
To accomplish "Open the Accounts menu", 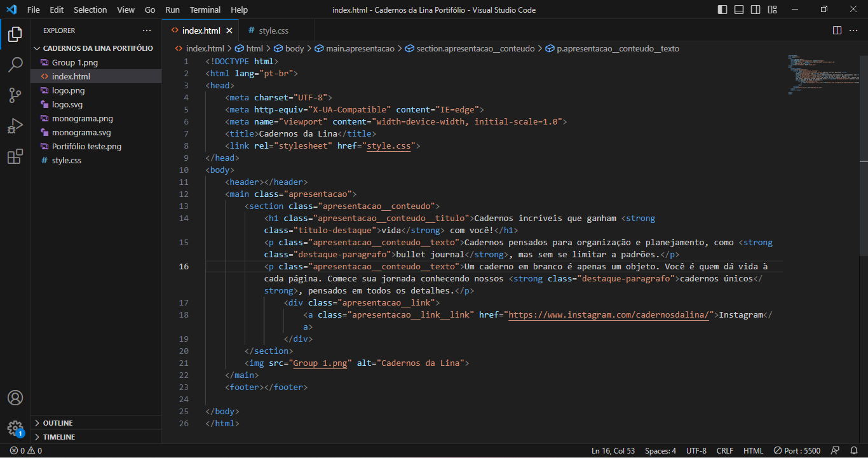I will pyautogui.click(x=15, y=398).
